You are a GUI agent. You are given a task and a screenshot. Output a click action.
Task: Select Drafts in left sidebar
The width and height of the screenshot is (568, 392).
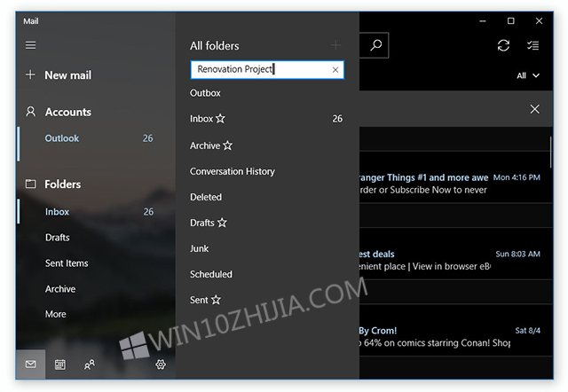coord(97,238)
